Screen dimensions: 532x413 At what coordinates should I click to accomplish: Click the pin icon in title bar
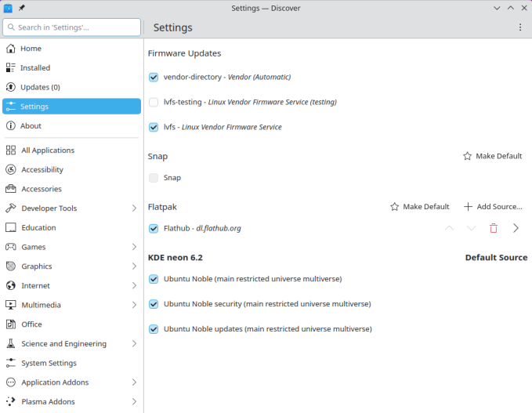22,8
